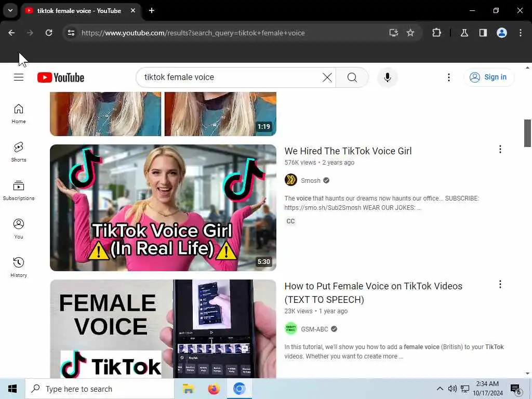
Task: Click the magnifier search button
Action: tap(352, 77)
